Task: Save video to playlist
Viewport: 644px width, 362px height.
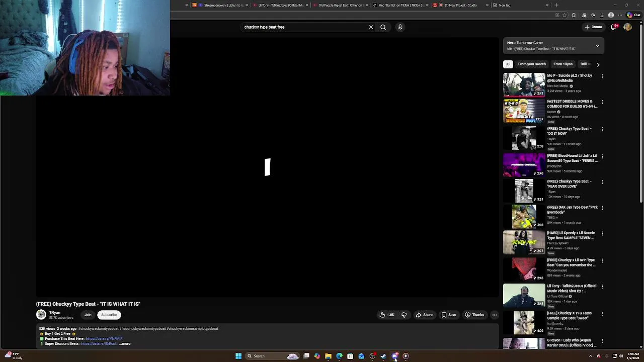Action: pyautogui.click(x=449, y=315)
